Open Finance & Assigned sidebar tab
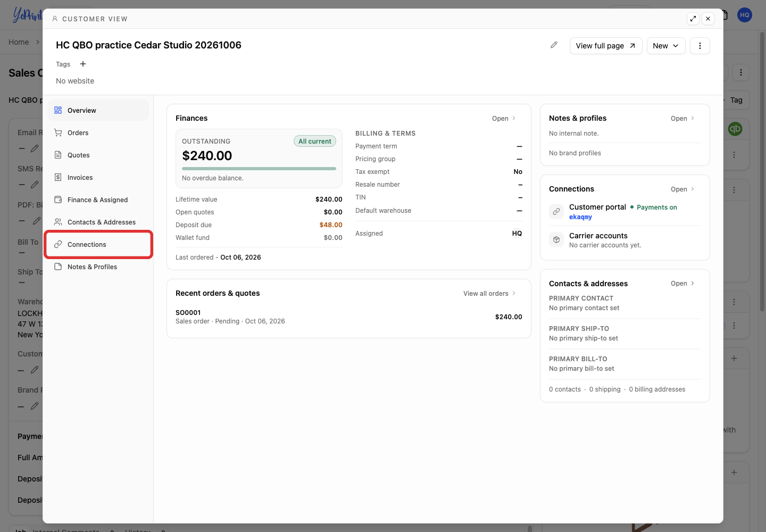 point(98,200)
